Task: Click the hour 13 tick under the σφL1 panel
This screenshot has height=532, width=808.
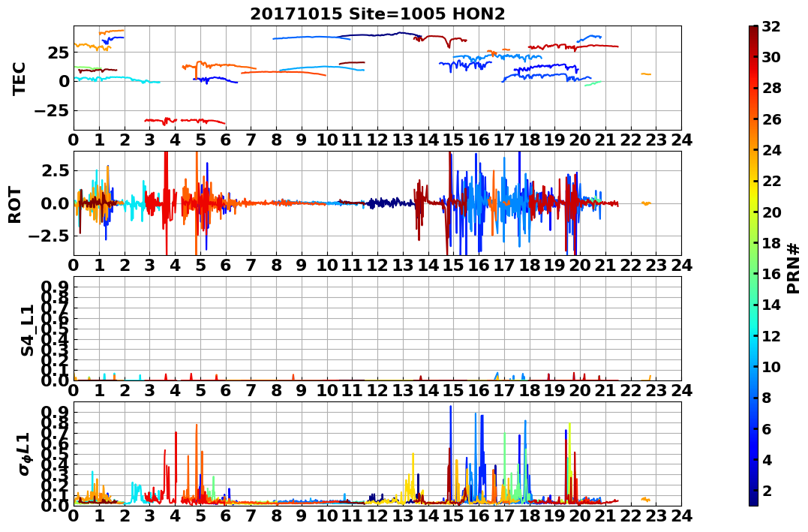Action: pos(403,515)
